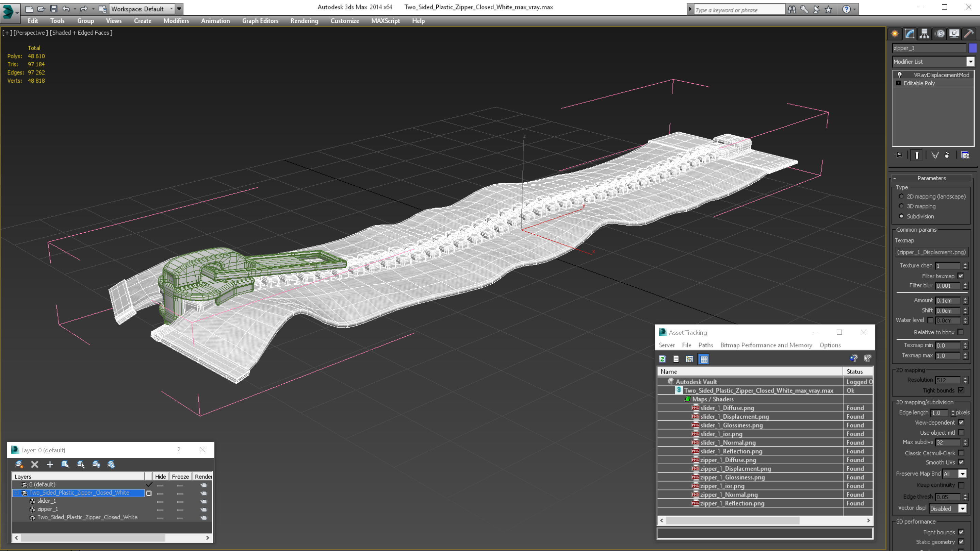Image resolution: width=980 pixels, height=551 pixels.
Task: Click the blue object color swatch
Action: coord(973,48)
